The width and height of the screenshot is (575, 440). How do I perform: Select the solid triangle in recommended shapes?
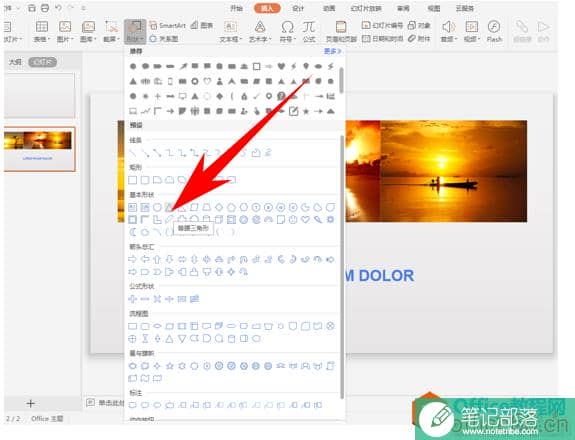(133, 81)
